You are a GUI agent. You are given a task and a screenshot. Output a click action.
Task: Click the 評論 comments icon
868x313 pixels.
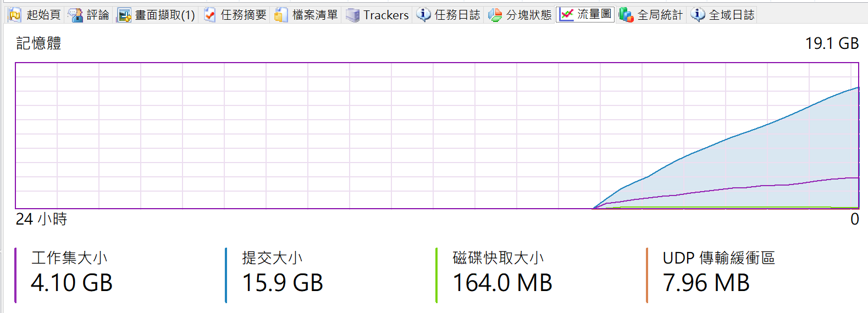point(75,15)
